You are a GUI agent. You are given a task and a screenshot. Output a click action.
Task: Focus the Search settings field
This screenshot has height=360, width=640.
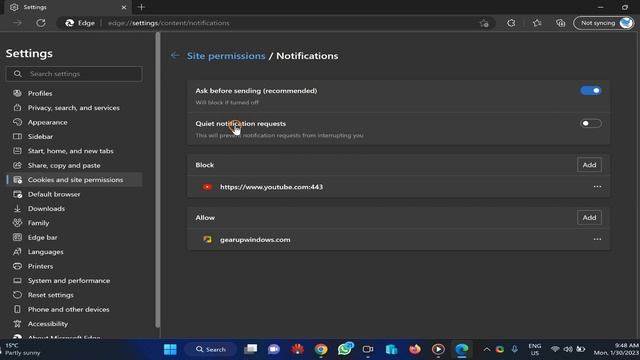point(74,74)
